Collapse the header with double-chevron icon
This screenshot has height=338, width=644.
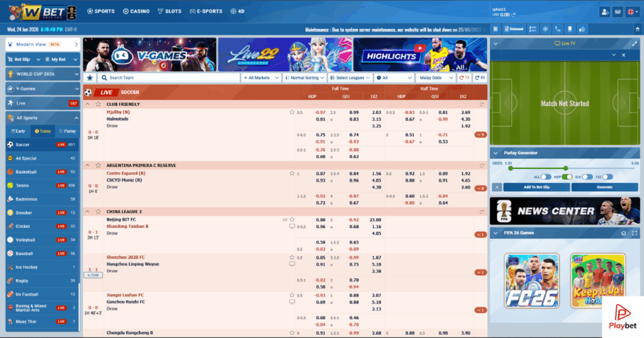[x=638, y=29]
